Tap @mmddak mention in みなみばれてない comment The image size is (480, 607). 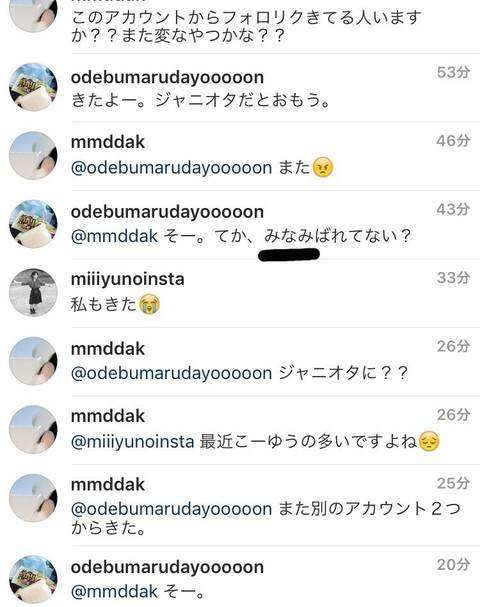[115, 236]
